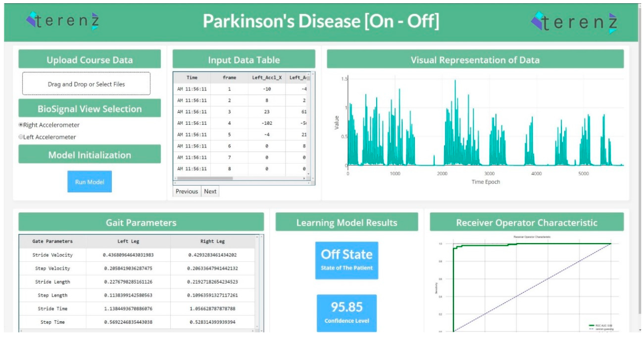
Task: Click Drag and Drop or Select Files
Action: pyautogui.click(x=86, y=84)
